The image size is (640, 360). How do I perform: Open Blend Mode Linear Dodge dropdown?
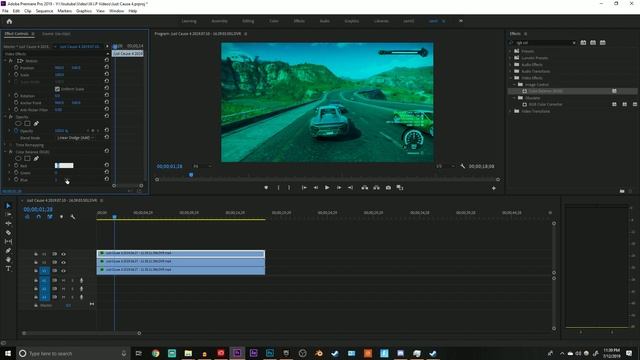click(x=75, y=138)
